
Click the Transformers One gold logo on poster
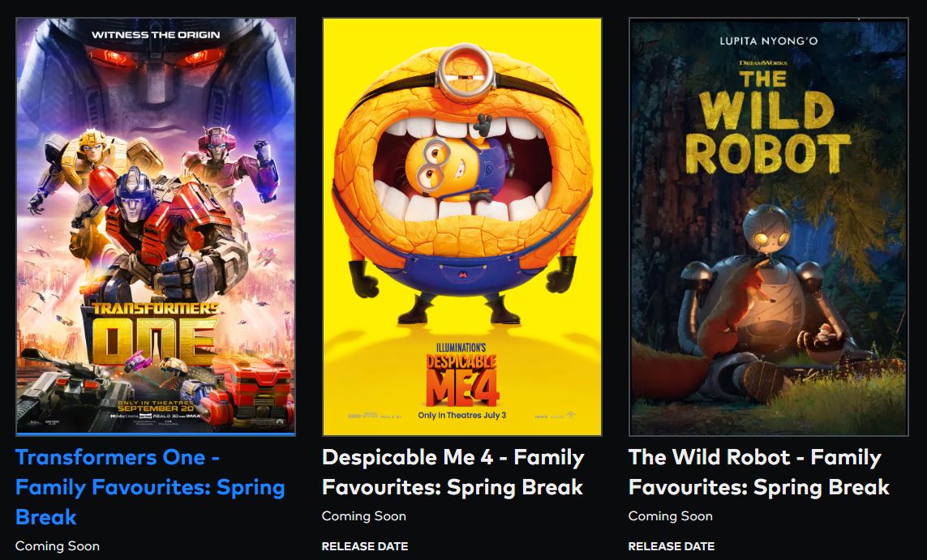(155, 334)
